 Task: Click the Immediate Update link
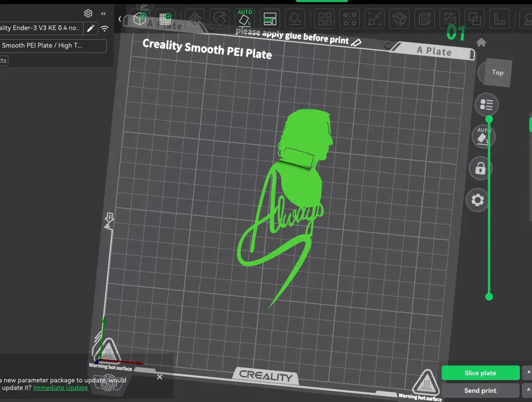pyautogui.click(x=61, y=388)
